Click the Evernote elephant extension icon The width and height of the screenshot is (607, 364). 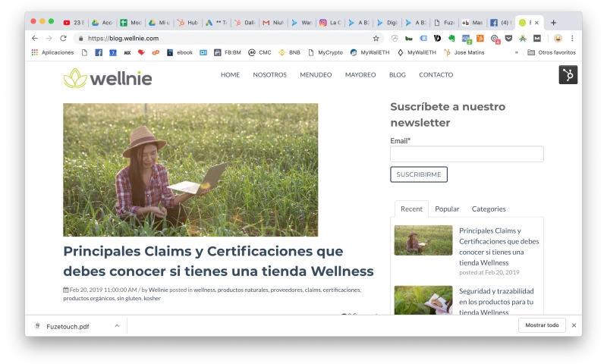click(x=451, y=38)
